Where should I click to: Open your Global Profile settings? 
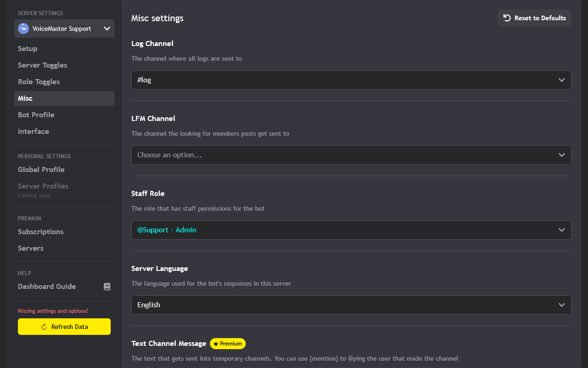pos(41,169)
